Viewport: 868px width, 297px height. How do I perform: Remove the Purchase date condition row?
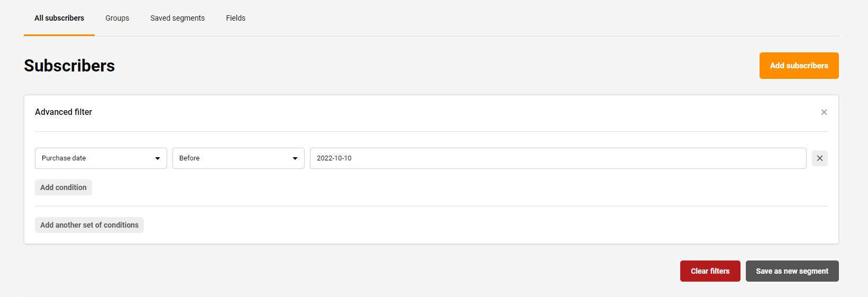819,158
